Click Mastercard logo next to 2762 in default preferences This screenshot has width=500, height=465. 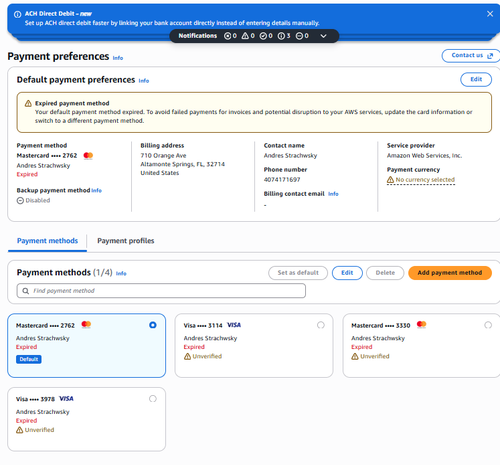click(88, 156)
